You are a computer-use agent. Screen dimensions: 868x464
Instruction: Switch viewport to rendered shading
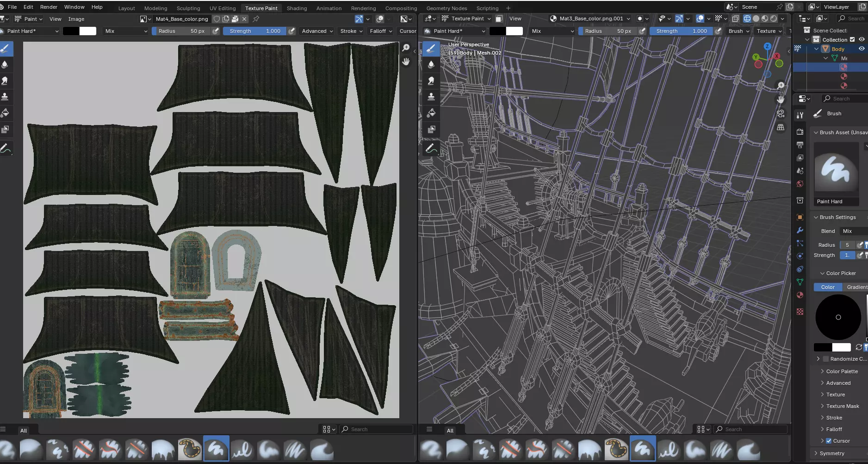pos(774,19)
